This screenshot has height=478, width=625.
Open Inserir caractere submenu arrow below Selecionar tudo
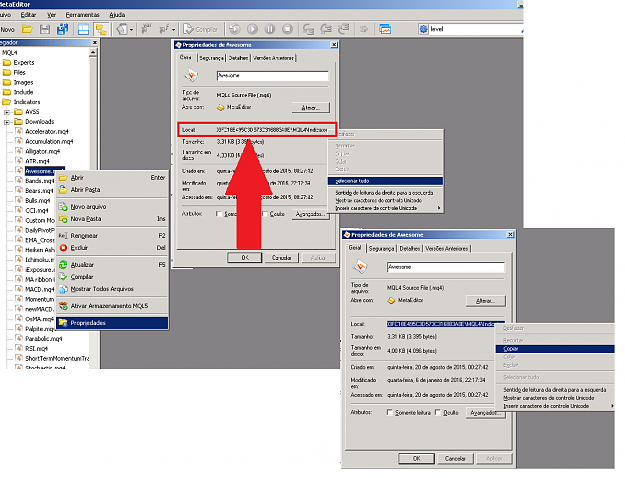(x=439, y=208)
